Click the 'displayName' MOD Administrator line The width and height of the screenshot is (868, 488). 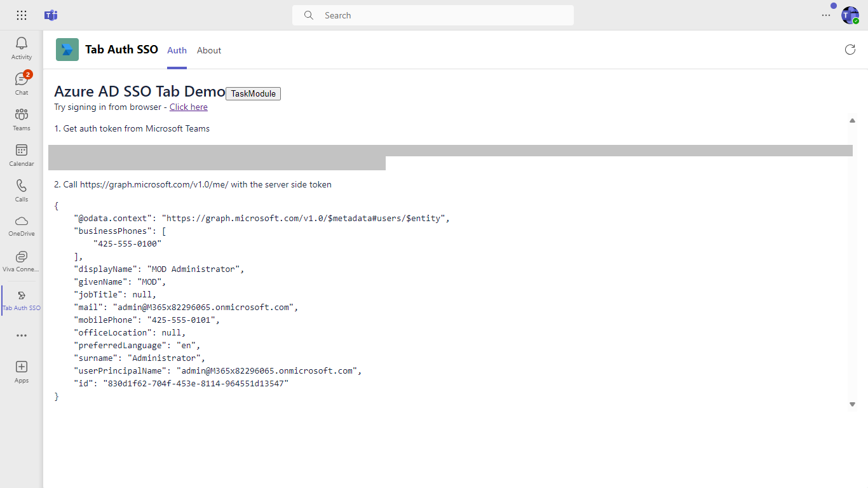point(159,269)
